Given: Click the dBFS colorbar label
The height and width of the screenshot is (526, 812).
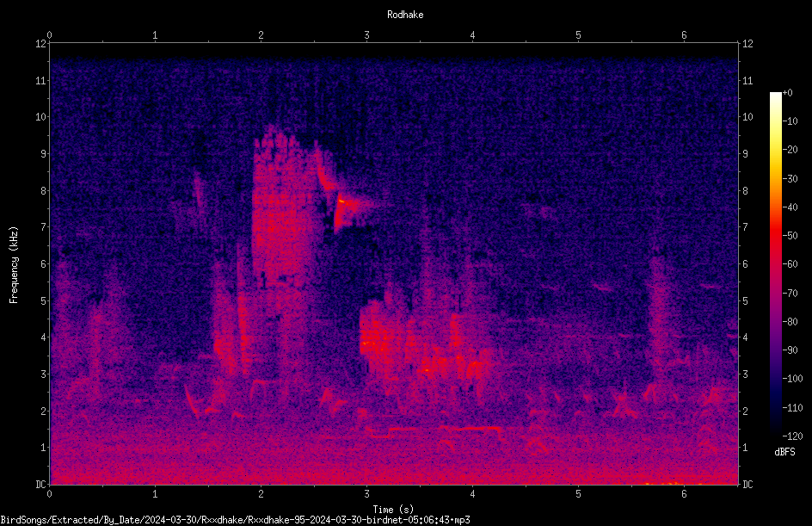Looking at the screenshot, I should [x=784, y=452].
